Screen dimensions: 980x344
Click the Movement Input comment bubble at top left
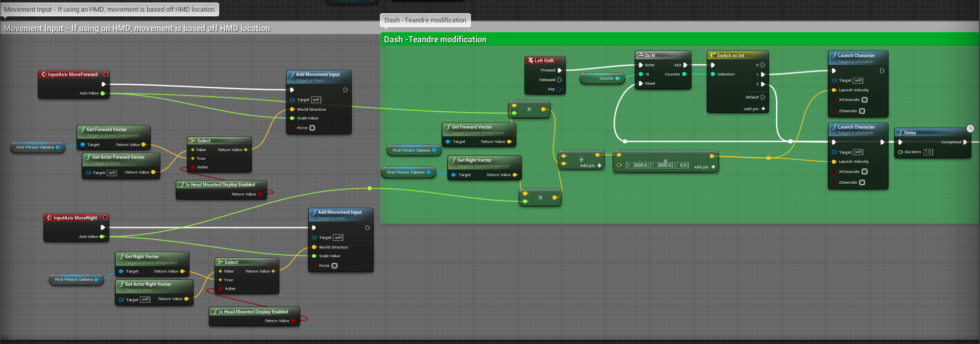pyautogui.click(x=109, y=9)
